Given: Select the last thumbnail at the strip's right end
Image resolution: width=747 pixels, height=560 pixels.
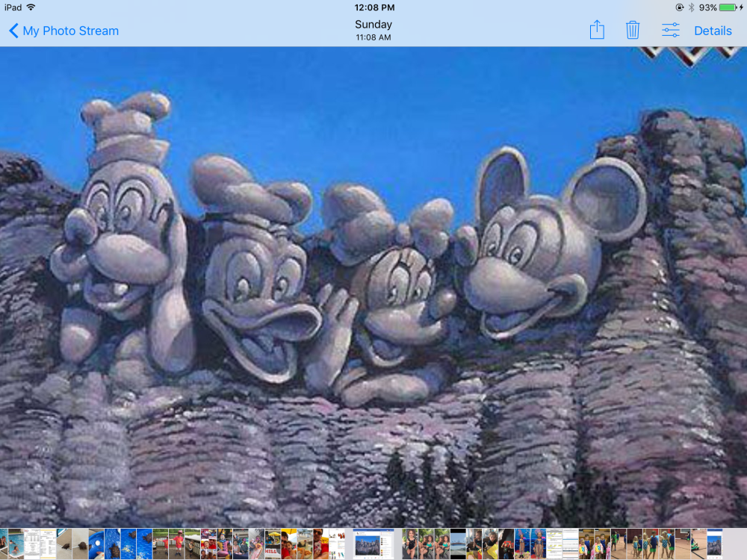Looking at the screenshot, I should pos(715,544).
